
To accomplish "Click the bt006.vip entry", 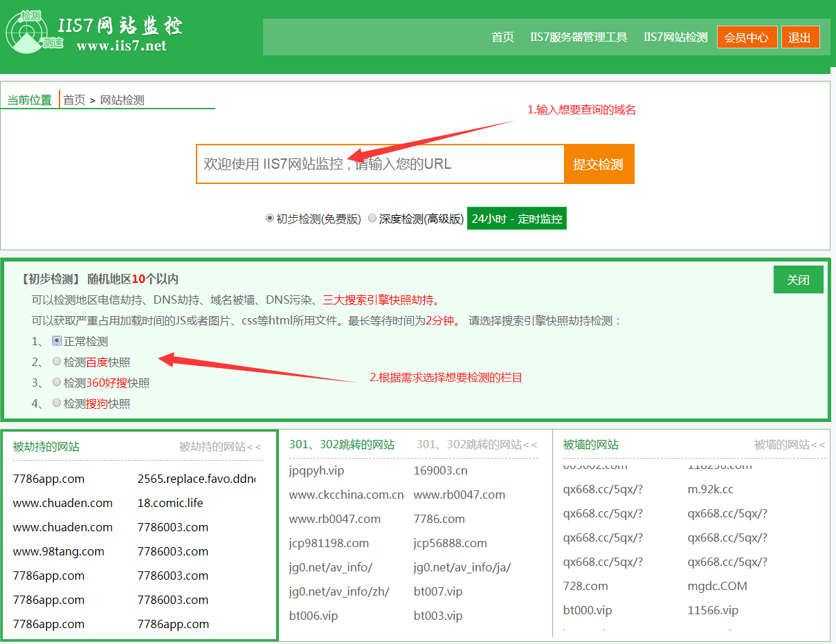I will coord(313,616).
